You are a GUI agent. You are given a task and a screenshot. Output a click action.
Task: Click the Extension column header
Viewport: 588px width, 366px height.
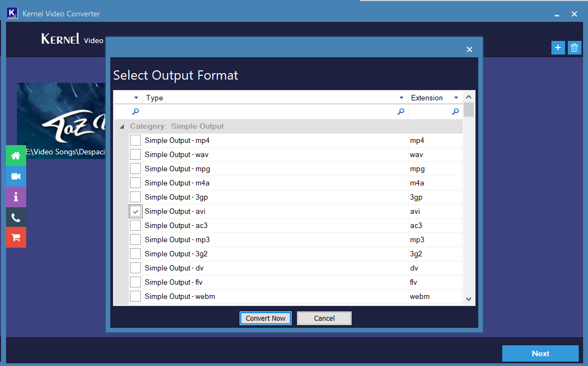pyautogui.click(x=435, y=98)
